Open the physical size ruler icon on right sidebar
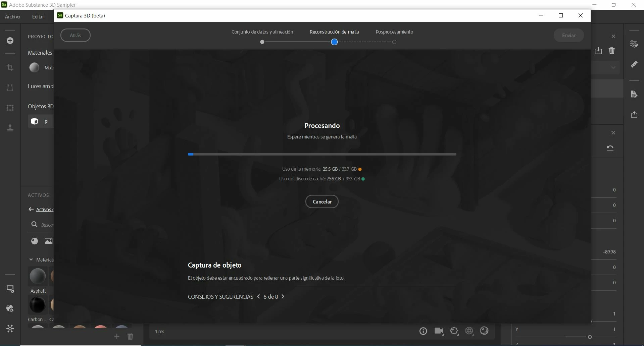The image size is (644, 346). click(634, 64)
